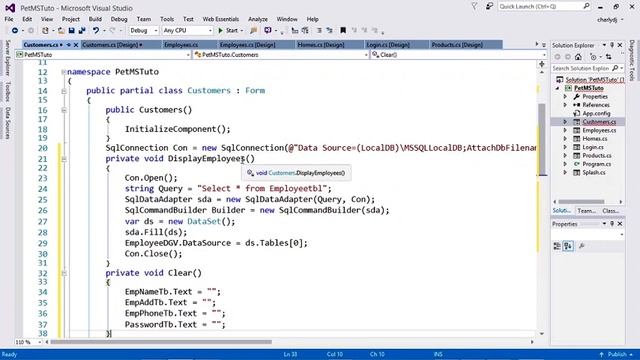Screen dimensions: 640x360
Task: Open the PetMSTuto project navigation dropdown
Action: (x=103, y=55)
